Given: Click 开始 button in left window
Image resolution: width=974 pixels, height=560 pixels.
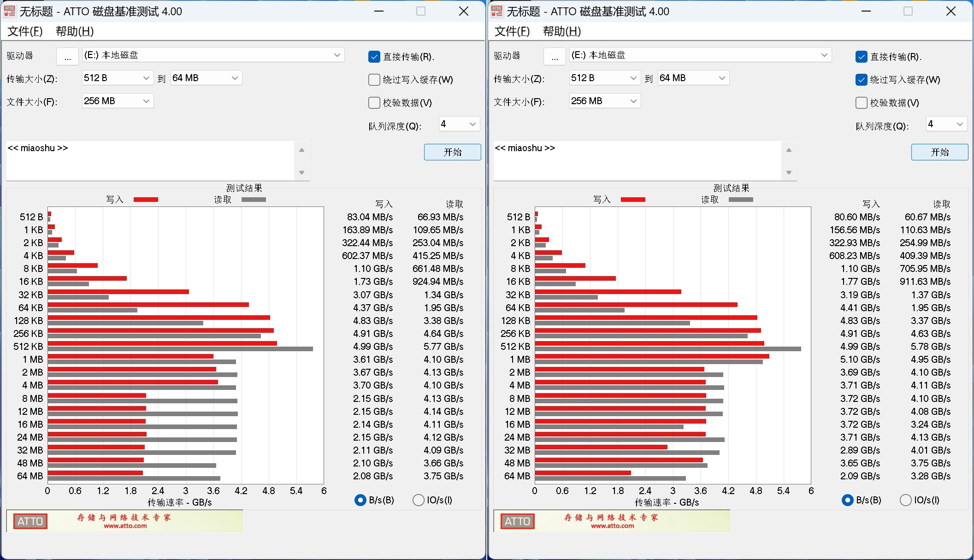Looking at the screenshot, I should tap(452, 152).
